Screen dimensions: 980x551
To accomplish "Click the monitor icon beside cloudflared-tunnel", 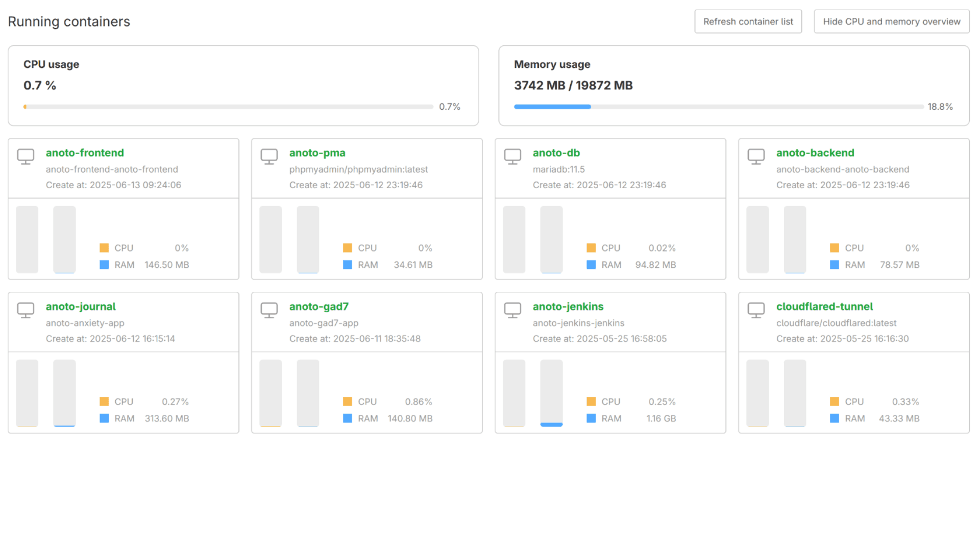I will click(756, 310).
